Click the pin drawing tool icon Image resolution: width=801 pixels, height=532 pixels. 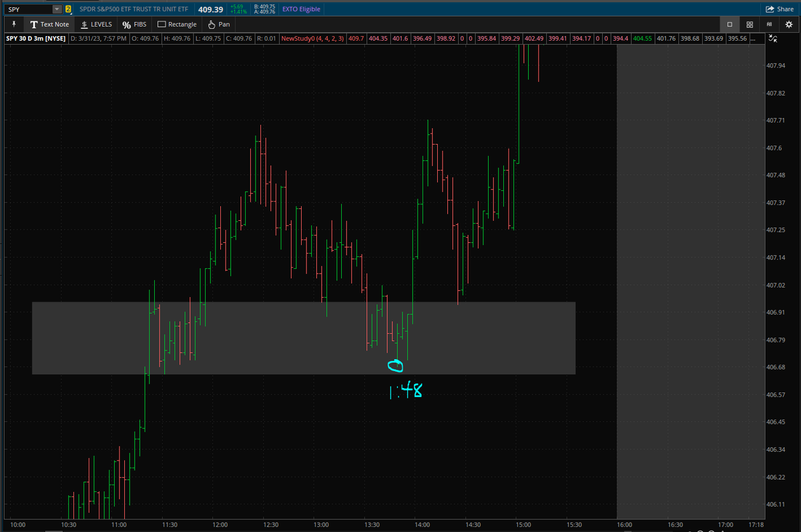(x=13, y=24)
